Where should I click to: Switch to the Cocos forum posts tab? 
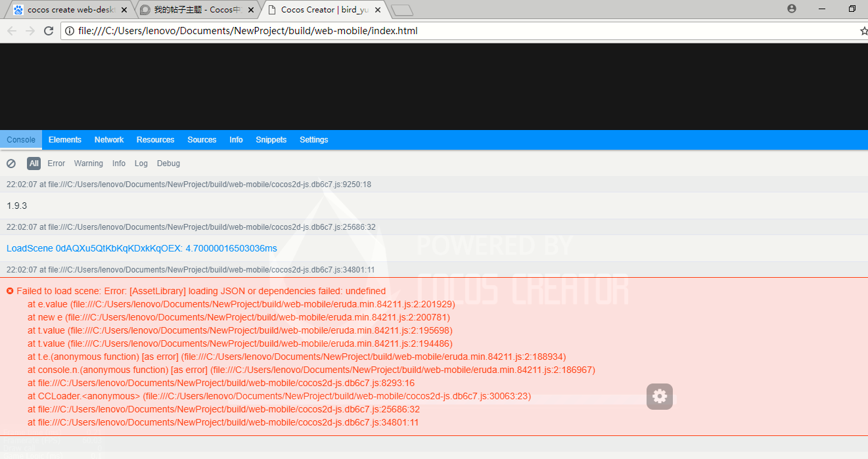point(197,10)
